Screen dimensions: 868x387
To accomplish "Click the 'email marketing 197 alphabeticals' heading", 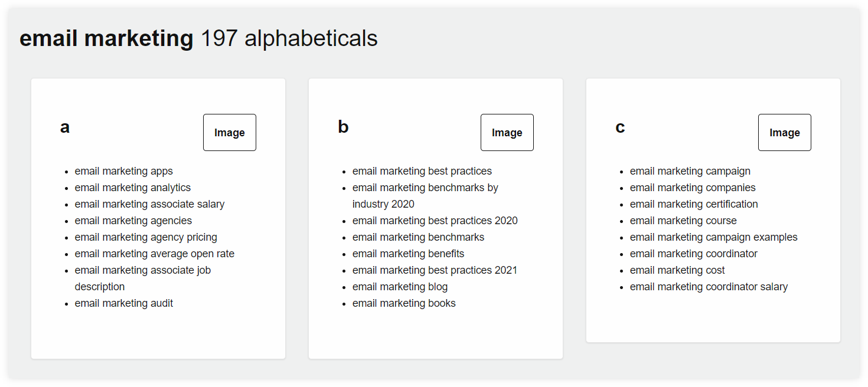I will point(198,39).
